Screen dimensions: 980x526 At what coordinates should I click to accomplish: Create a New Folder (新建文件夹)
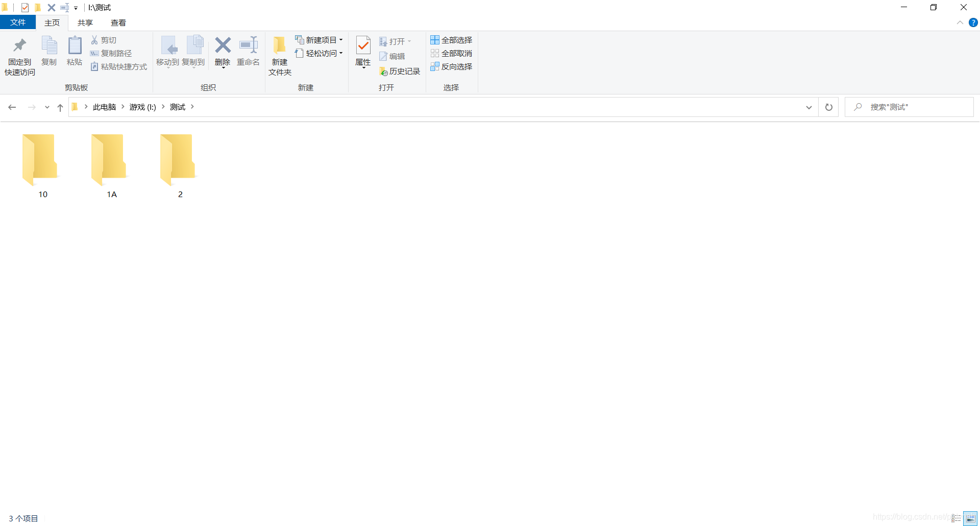pyautogui.click(x=280, y=56)
